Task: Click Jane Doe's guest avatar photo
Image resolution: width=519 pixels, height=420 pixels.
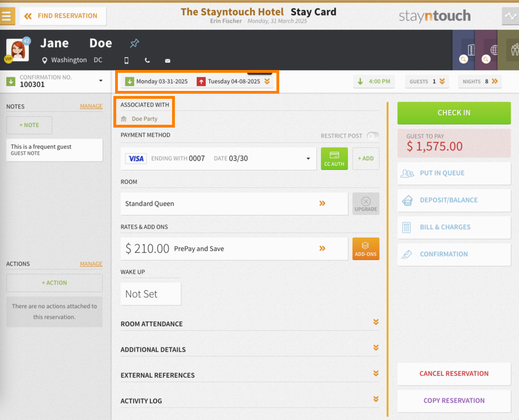Action: tap(17, 50)
